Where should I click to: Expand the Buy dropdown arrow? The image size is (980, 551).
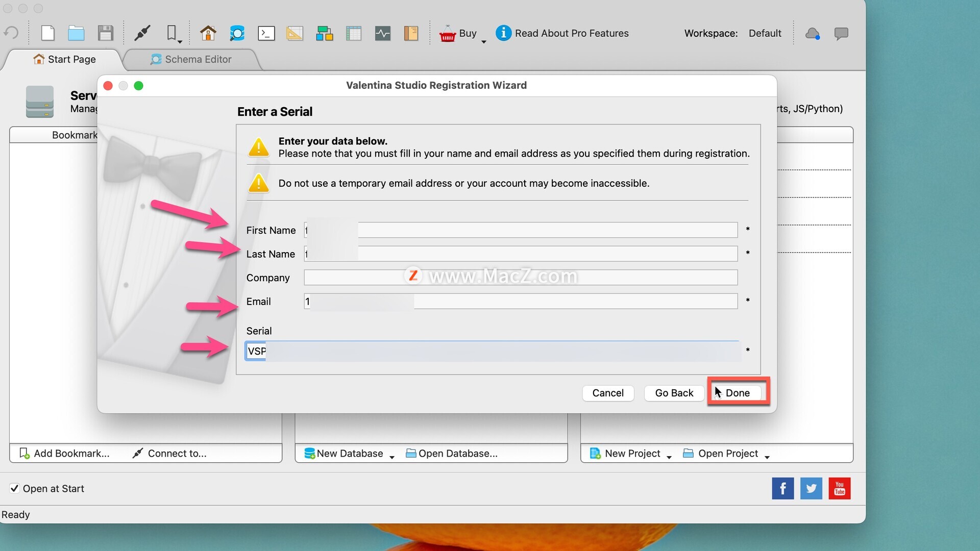pos(484,42)
